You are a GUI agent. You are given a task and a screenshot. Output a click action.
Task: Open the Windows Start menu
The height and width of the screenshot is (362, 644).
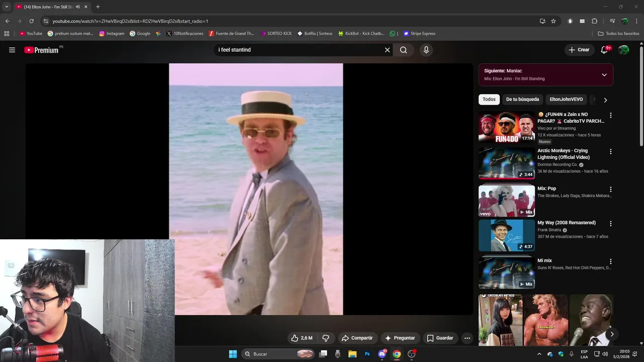233,354
